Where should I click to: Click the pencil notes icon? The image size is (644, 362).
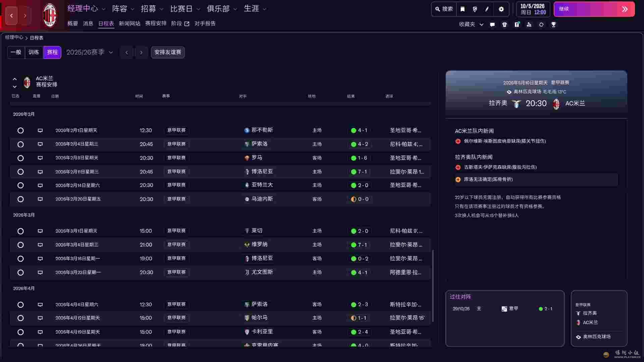[487, 9]
